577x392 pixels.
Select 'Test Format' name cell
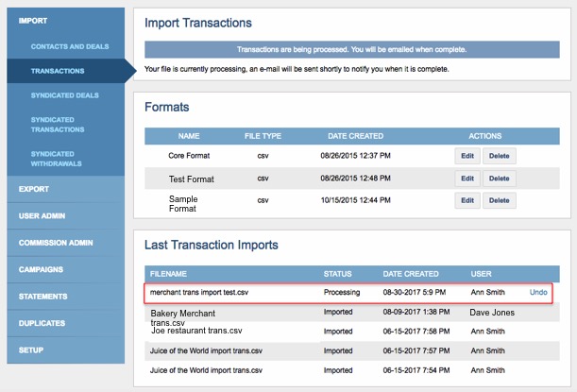pyautogui.click(x=192, y=179)
